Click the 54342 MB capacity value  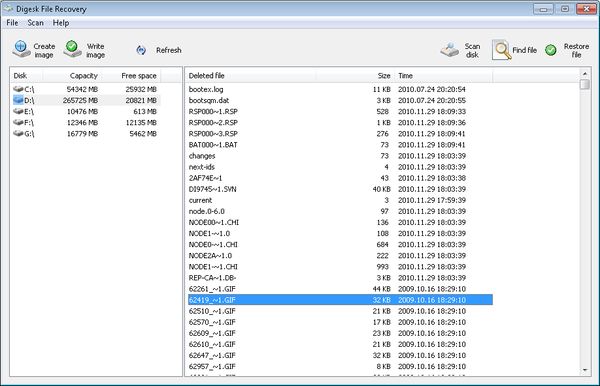[x=82, y=89]
